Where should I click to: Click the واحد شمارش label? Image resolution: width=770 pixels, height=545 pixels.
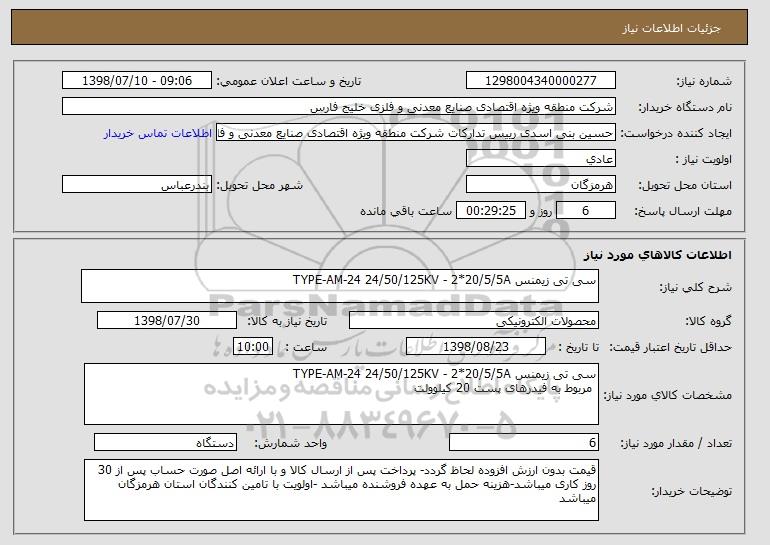pos(290,443)
